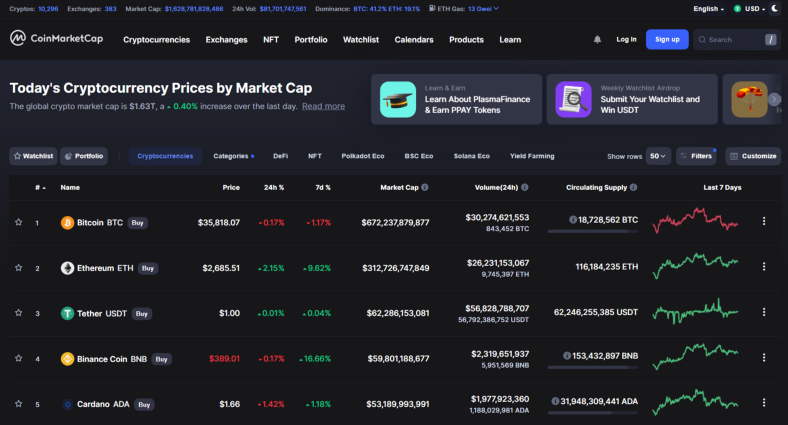Click the CoinMarketCap logo
Viewport: 788px width, 425px height.
tap(56, 38)
